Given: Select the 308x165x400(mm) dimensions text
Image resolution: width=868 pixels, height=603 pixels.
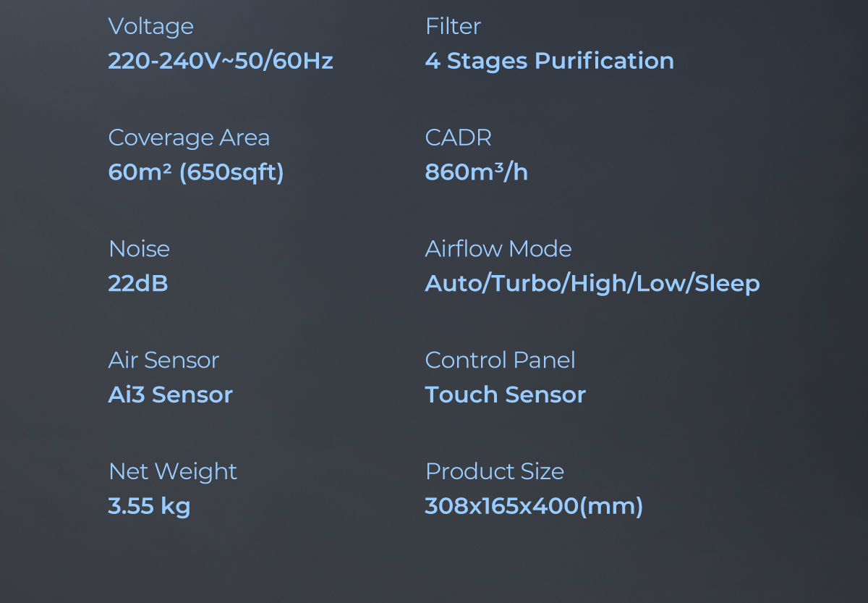Looking at the screenshot, I should point(534,506).
